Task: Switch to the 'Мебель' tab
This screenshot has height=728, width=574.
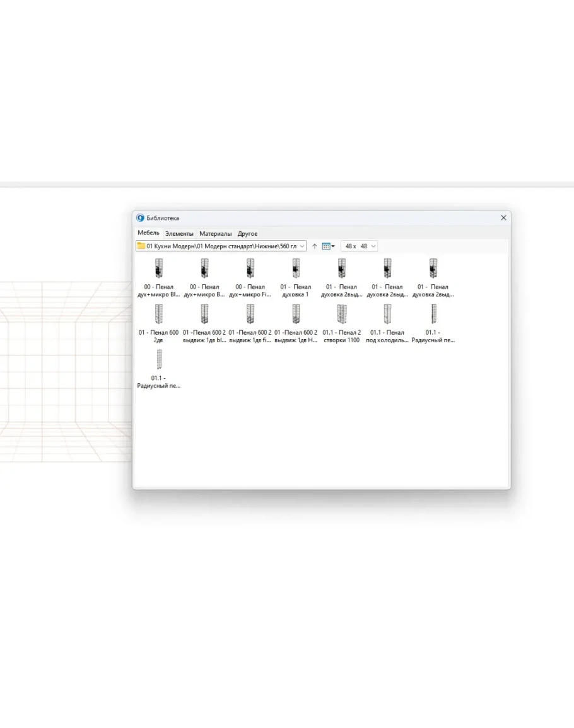Action: [x=148, y=233]
